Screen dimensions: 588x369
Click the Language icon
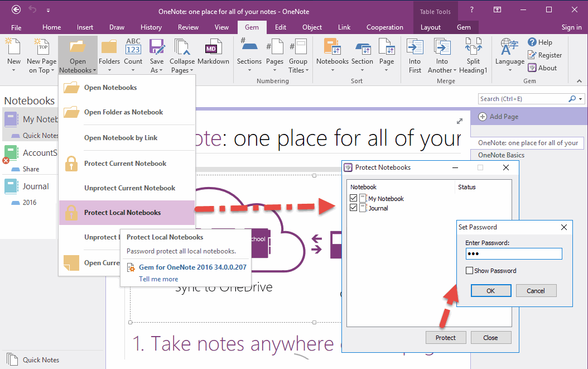(x=510, y=46)
